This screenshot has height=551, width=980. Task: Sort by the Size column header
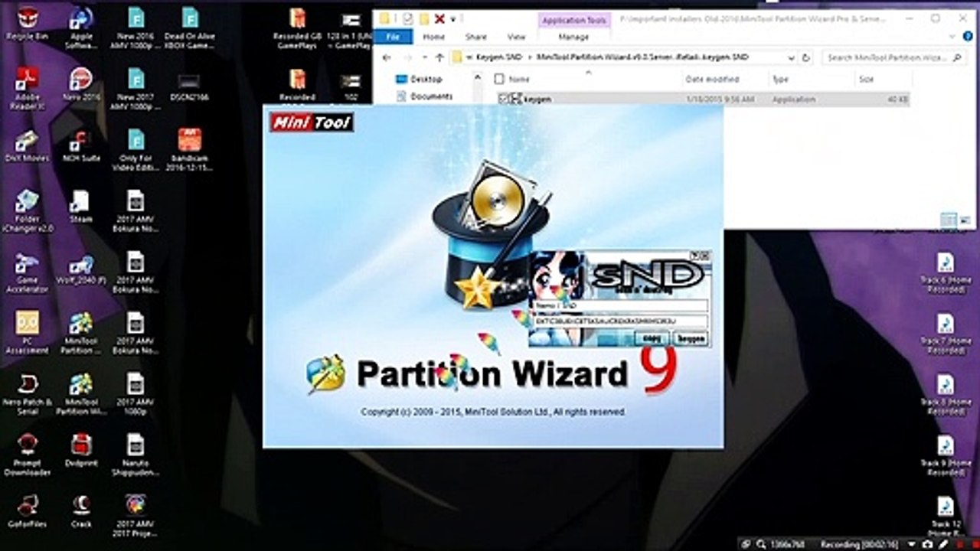point(866,79)
